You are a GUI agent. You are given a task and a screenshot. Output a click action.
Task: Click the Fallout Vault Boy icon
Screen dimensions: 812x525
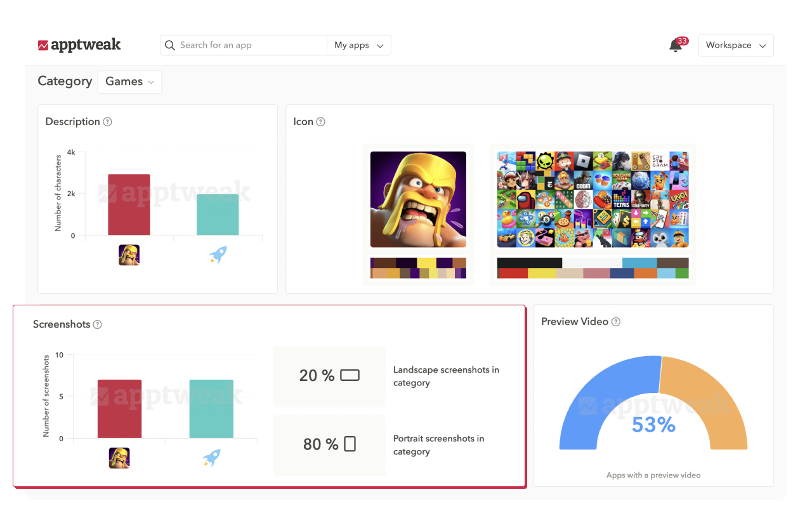click(526, 237)
